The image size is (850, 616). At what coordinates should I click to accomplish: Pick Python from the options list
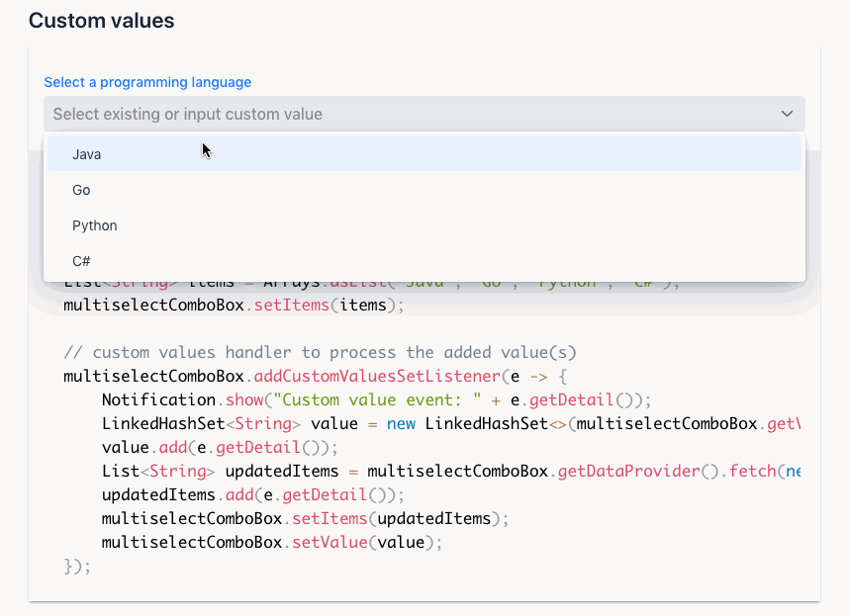425,225
